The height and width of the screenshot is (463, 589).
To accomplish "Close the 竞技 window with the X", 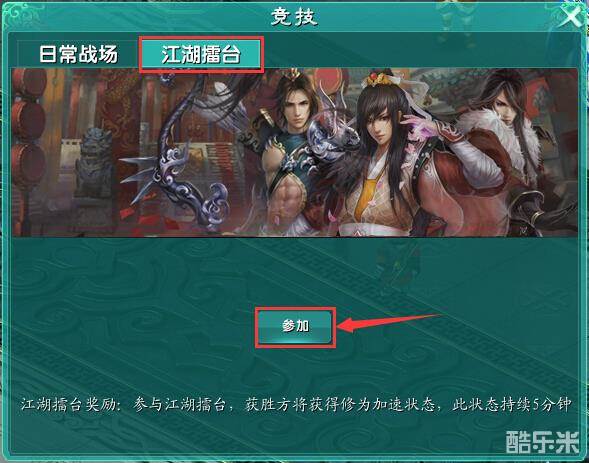I will 570,17.
